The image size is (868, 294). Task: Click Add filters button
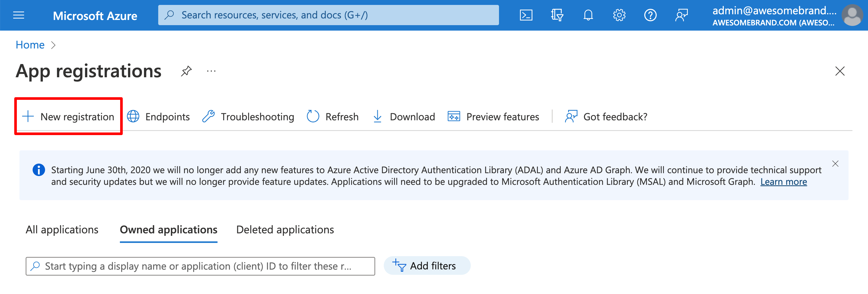point(427,266)
